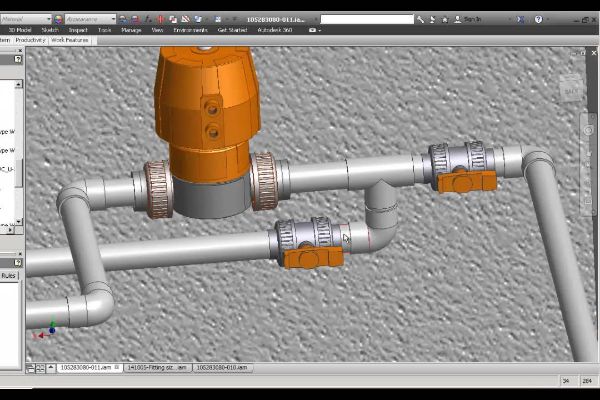Open the Sketch ribbon tab

[49, 30]
